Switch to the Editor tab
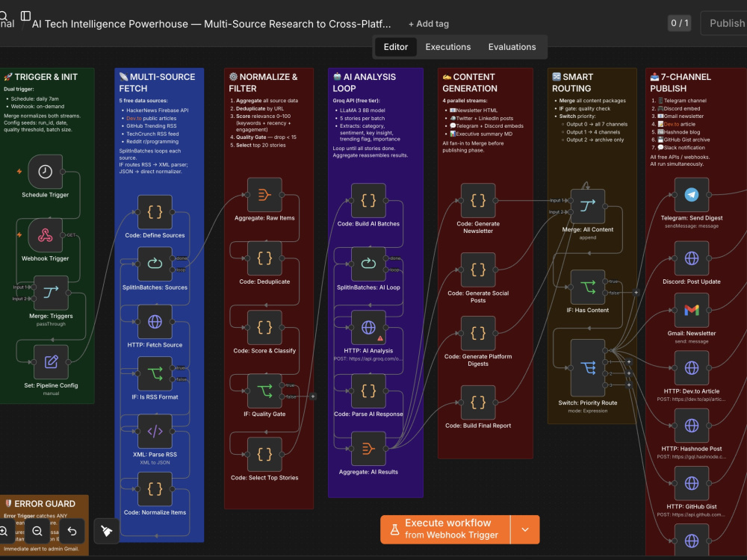747x560 pixels. tap(395, 46)
